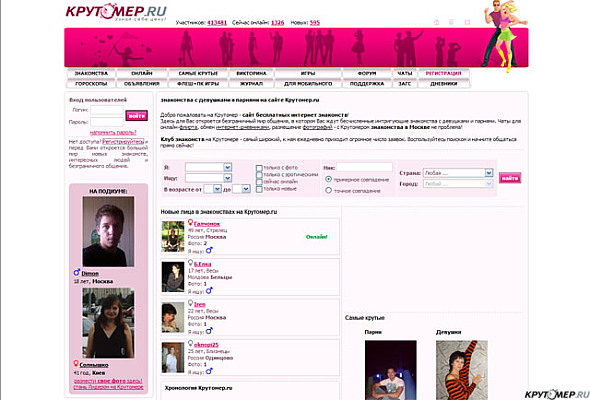The height and width of the screenshot is (400, 590).
Task: Open the ГОРОСКОПЫ menu item
Action: (91, 84)
